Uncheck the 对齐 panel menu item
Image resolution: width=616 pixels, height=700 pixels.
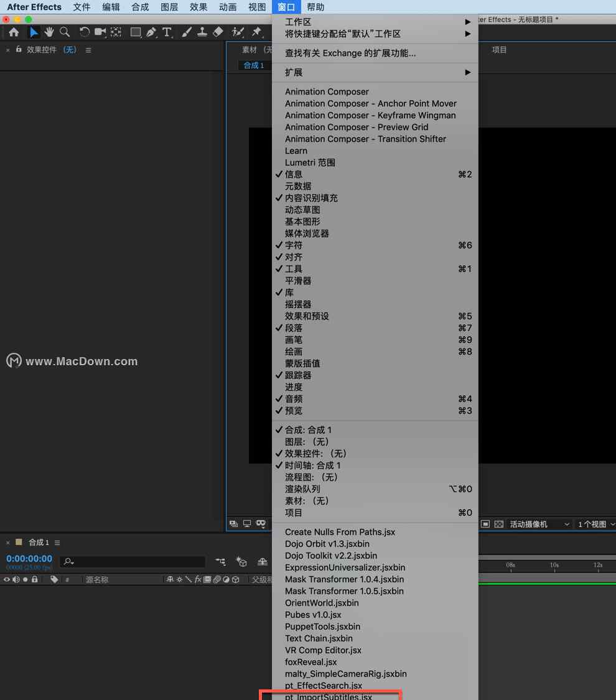click(375, 257)
